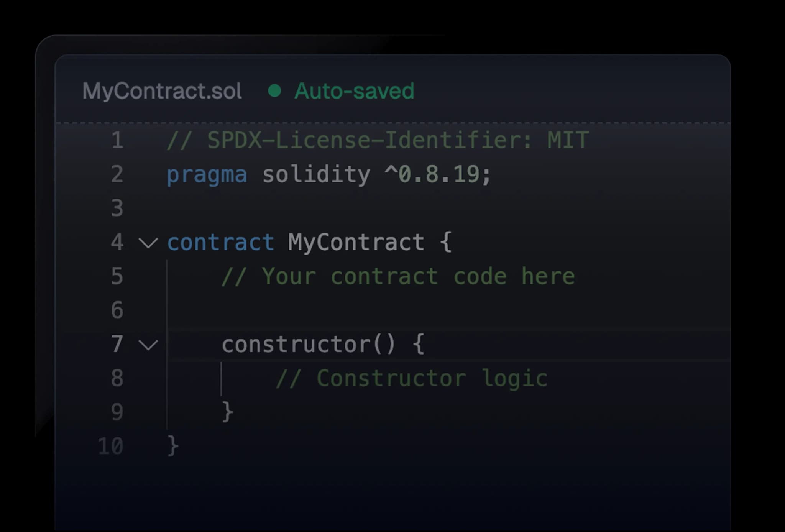Viewport: 785px width, 532px height.
Task: Click the green Auto-saved status dot
Action: pyautogui.click(x=274, y=91)
